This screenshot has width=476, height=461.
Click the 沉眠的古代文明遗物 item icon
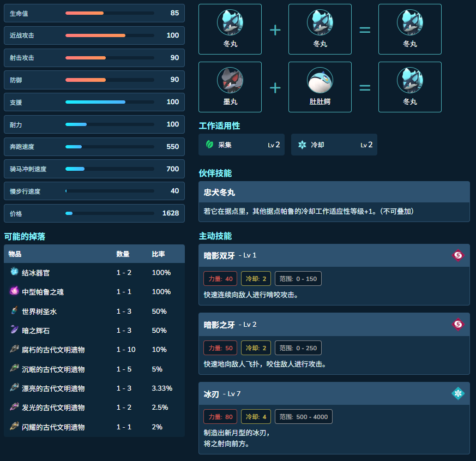pos(14,368)
